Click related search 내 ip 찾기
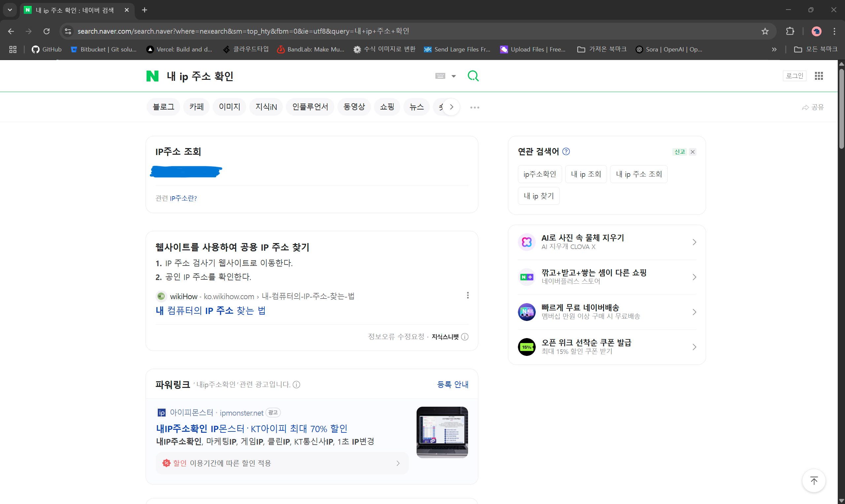845x504 pixels. tap(539, 196)
